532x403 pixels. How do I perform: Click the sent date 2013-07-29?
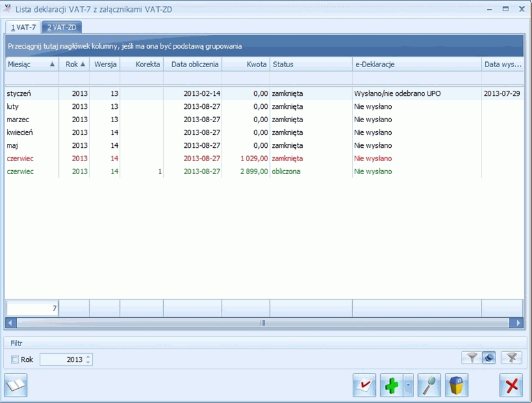pyautogui.click(x=502, y=93)
